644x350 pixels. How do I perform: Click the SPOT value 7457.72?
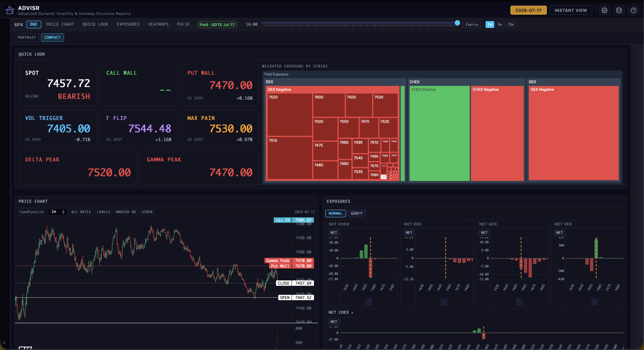pyautogui.click(x=68, y=83)
